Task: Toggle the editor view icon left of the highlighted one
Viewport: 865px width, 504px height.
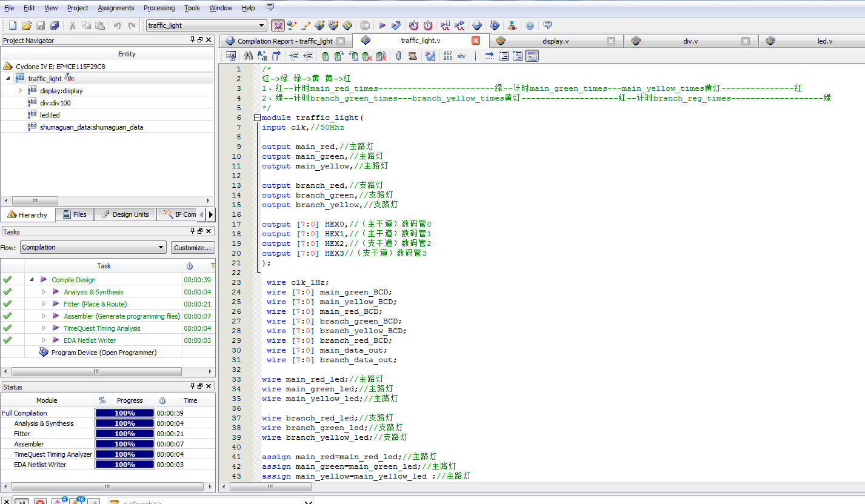Action: click(518, 56)
